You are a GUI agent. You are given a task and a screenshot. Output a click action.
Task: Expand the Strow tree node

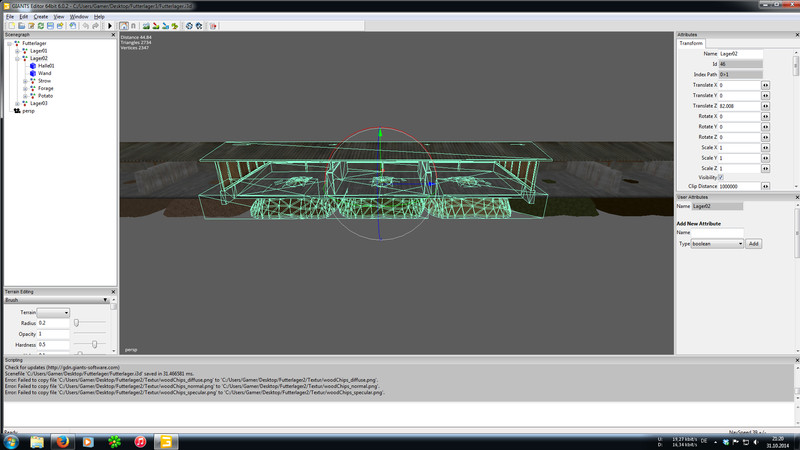click(26, 81)
